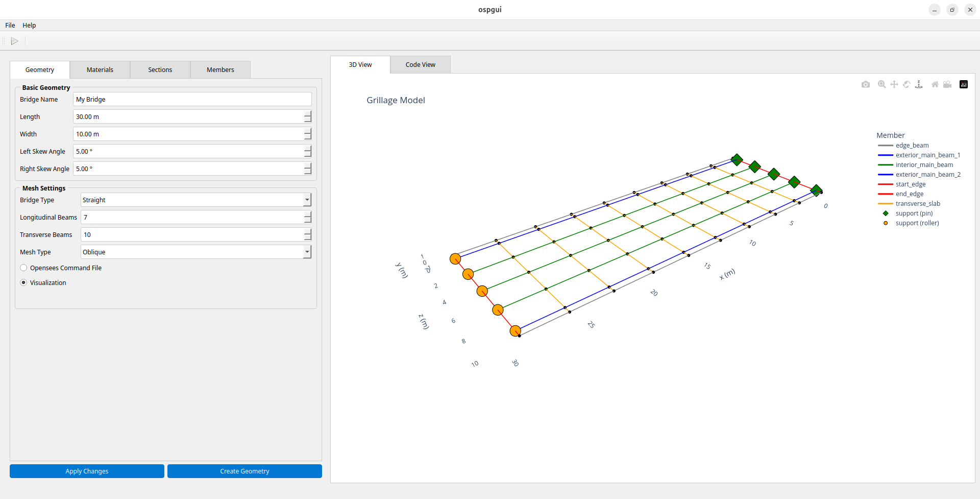Download the plot as PNG with the camera icon
The width and height of the screenshot is (980, 499).
point(865,85)
